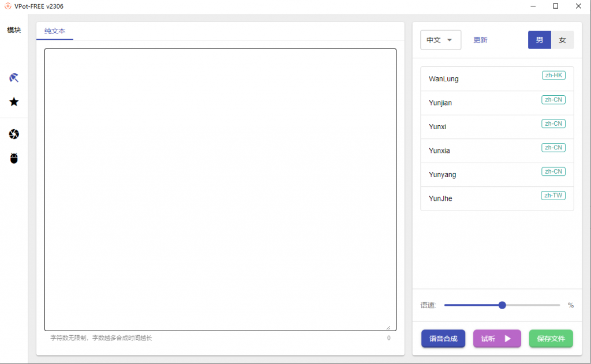The height and width of the screenshot is (364, 591).
Task: Enable the 男 male voice toggle
Action: coord(539,40)
